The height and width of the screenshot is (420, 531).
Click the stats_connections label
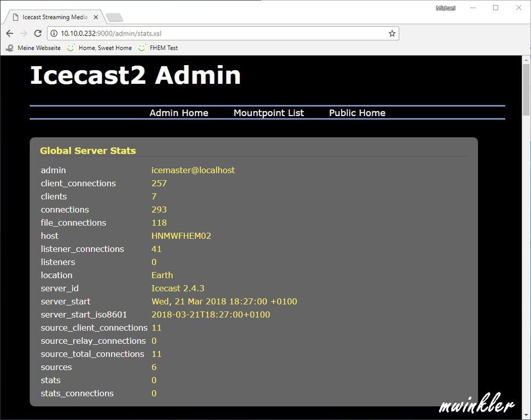point(77,394)
